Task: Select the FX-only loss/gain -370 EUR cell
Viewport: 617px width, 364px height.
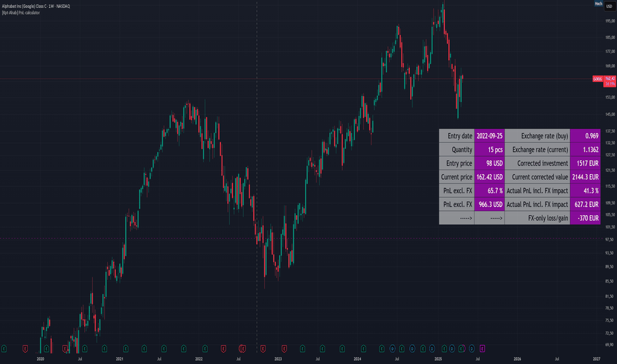Action: point(585,218)
